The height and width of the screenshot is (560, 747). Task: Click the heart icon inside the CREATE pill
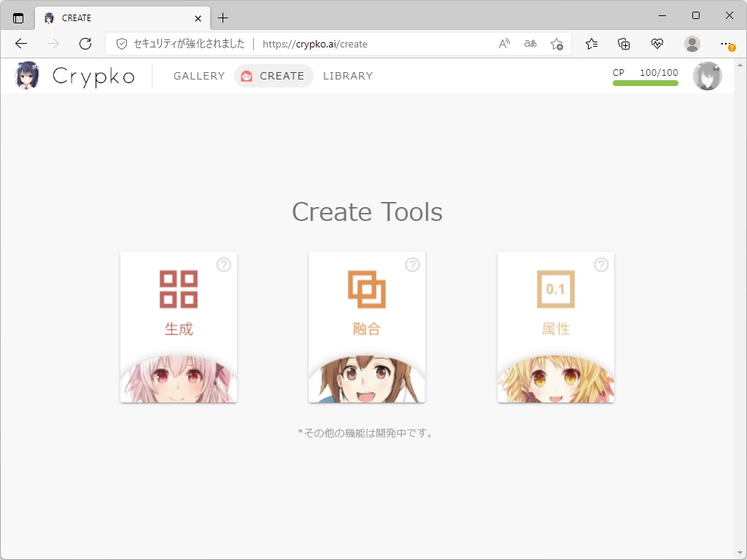247,75
